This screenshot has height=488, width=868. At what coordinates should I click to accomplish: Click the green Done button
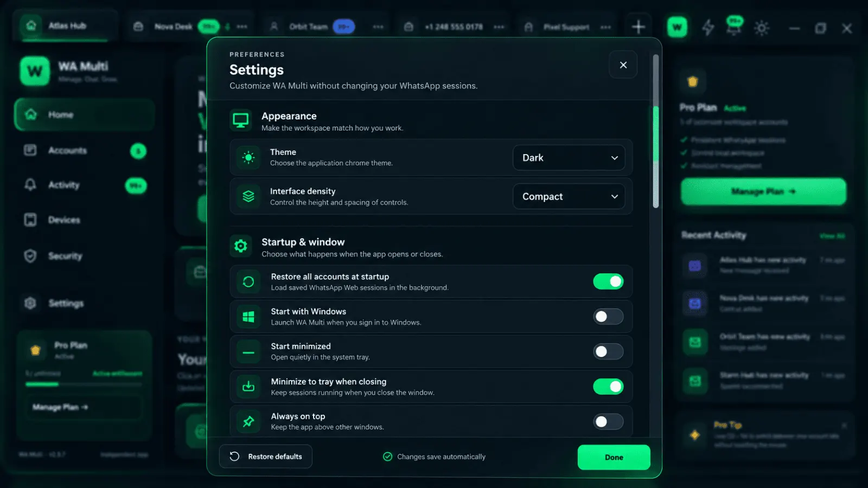[x=614, y=457]
